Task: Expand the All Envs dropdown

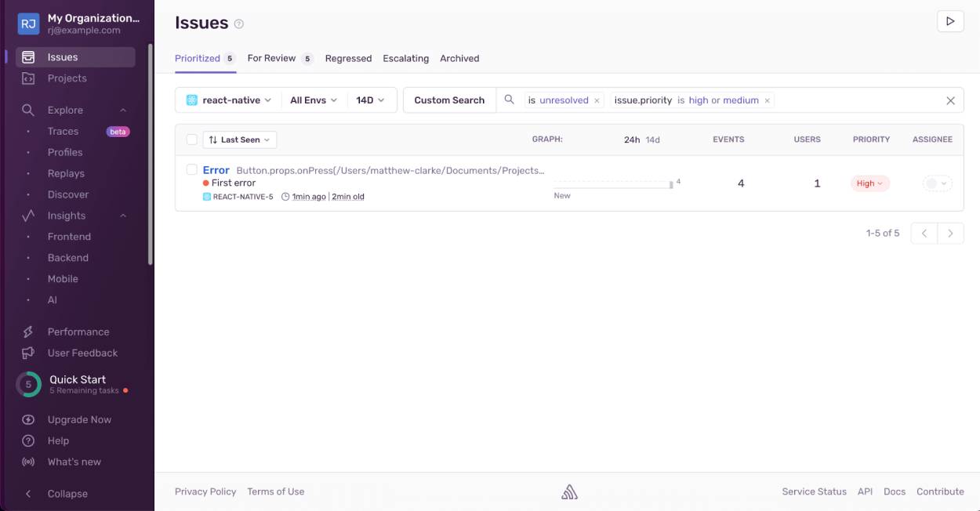Action: tap(314, 100)
